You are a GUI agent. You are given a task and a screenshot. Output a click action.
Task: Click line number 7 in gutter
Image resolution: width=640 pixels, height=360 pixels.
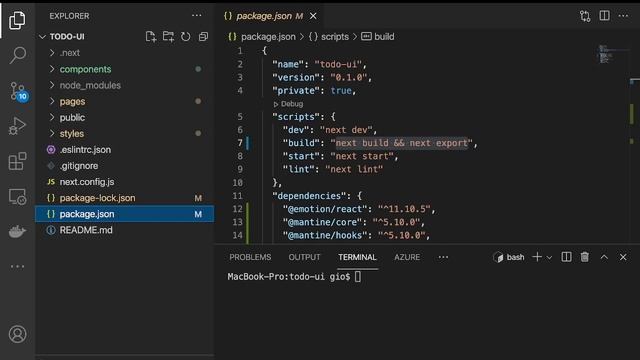click(240, 143)
